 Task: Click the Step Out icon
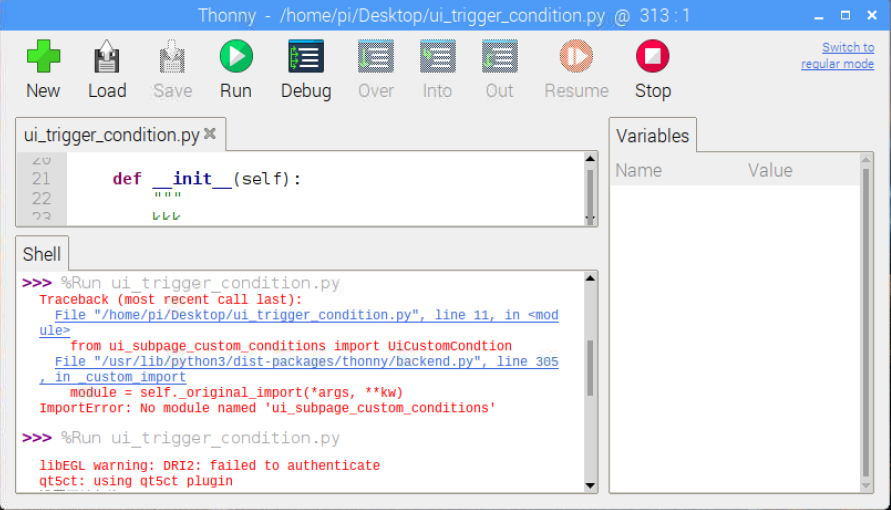coord(499,56)
